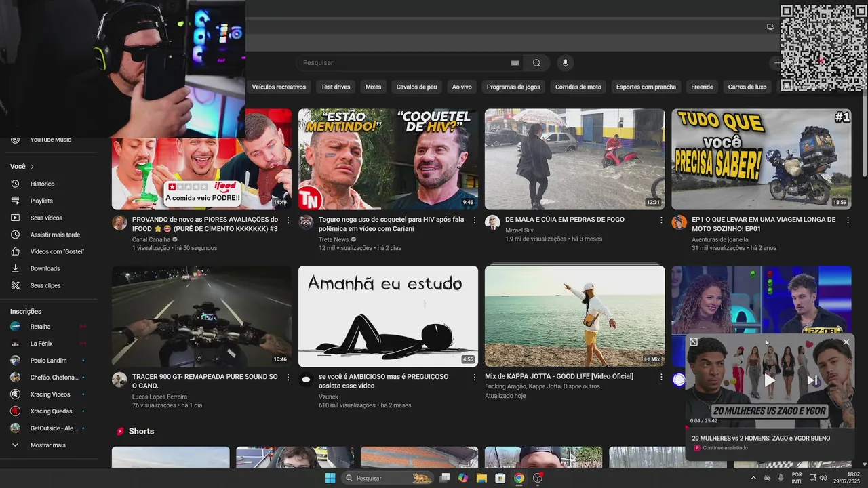The width and height of the screenshot is (868, 488).
Task: Expand subscriptions with Mostrar mais
Action: pos(49,445)
